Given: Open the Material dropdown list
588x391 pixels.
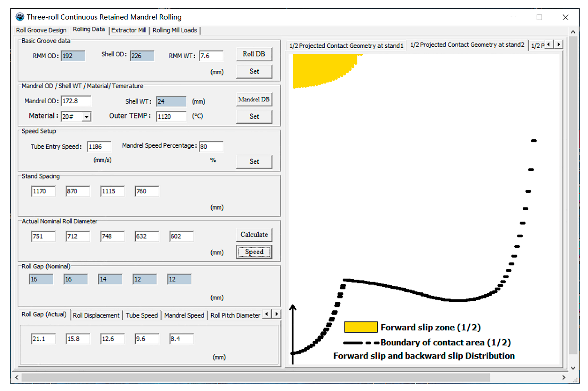Looking at the screenshot, I should [x=86, y=116].
